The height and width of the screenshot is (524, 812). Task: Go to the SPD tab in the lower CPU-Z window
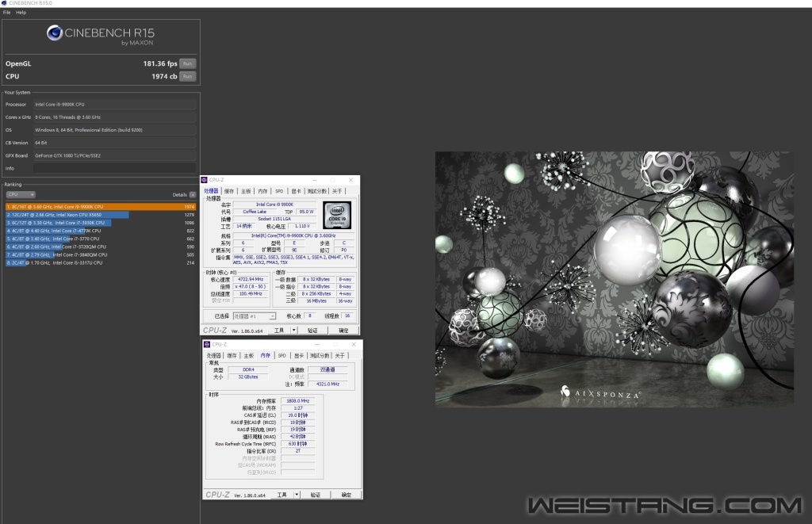click(x=282, y=356)
